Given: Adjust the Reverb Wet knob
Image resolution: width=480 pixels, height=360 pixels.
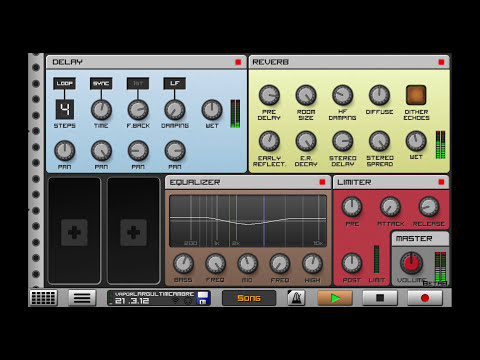Looking at the screenshot, I should click(x=416, y=141).
